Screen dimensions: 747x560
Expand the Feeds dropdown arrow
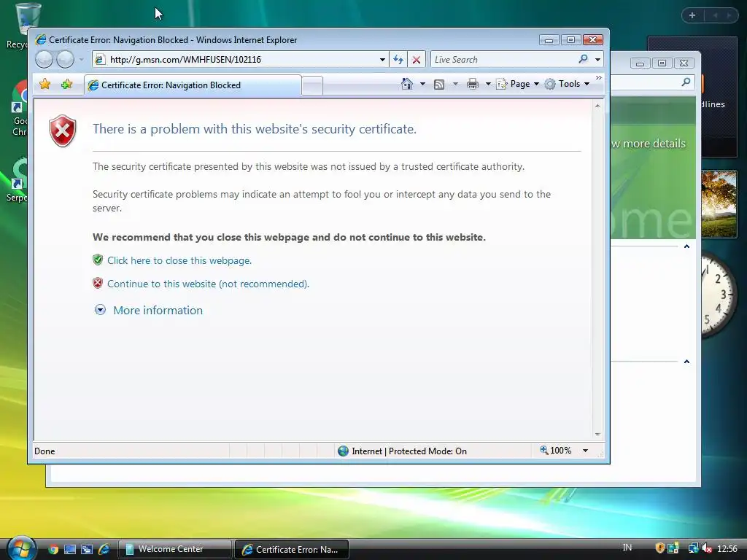click(455, 85)
